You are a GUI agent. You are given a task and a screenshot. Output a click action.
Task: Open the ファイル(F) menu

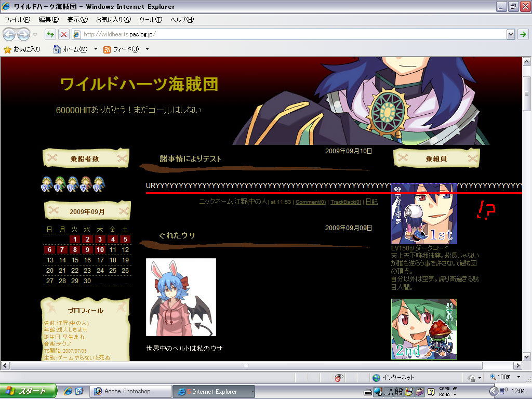click(17, 20)
